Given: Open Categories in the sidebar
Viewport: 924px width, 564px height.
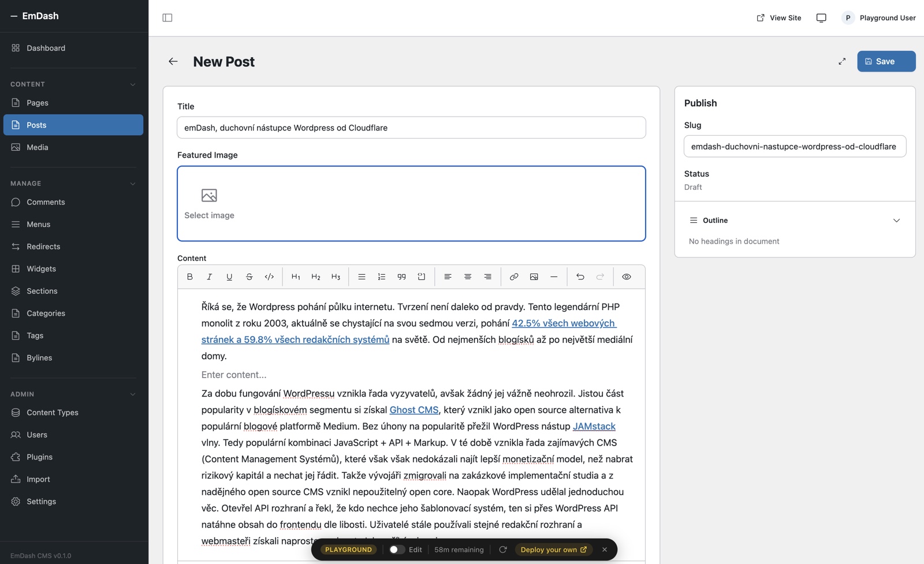Looking at the screenshot, I should coord(73,313).
